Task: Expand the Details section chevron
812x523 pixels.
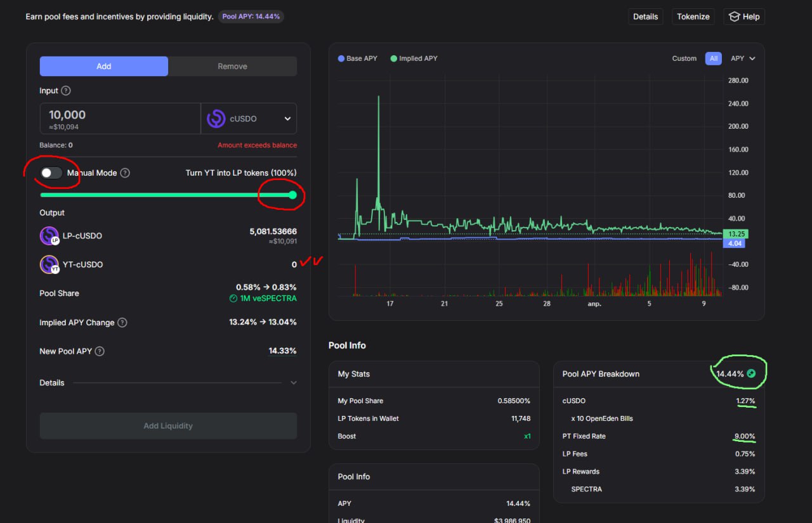Action: coord(293,383)
